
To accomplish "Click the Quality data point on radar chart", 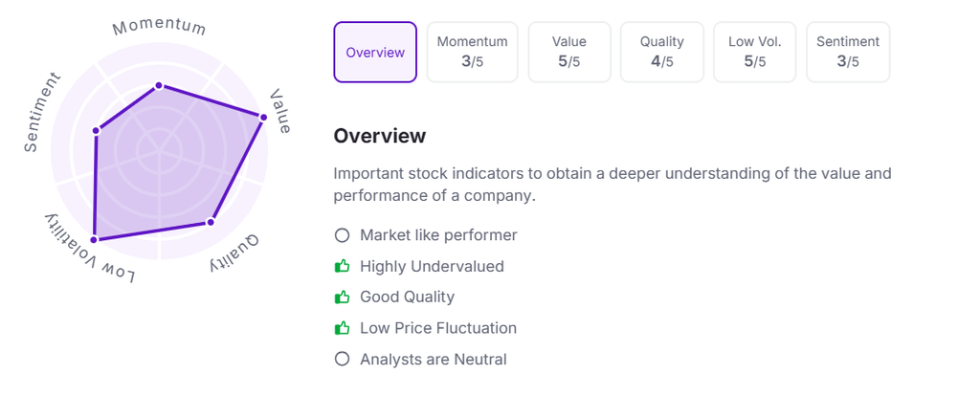I will click(211, 222).
